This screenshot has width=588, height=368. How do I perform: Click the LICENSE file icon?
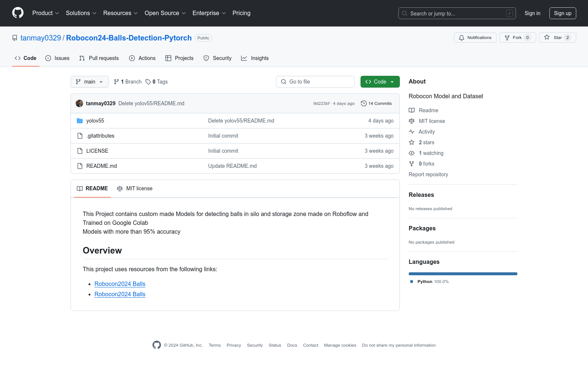[80, 151]
